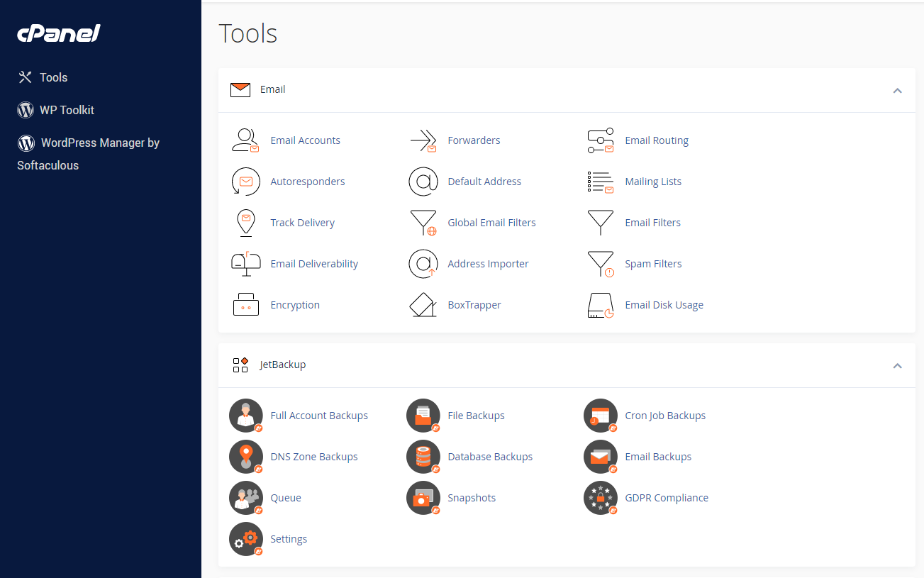Open the Mailing Lists link
The width and height of the screenshot is (924, 578).
[653, 182]
